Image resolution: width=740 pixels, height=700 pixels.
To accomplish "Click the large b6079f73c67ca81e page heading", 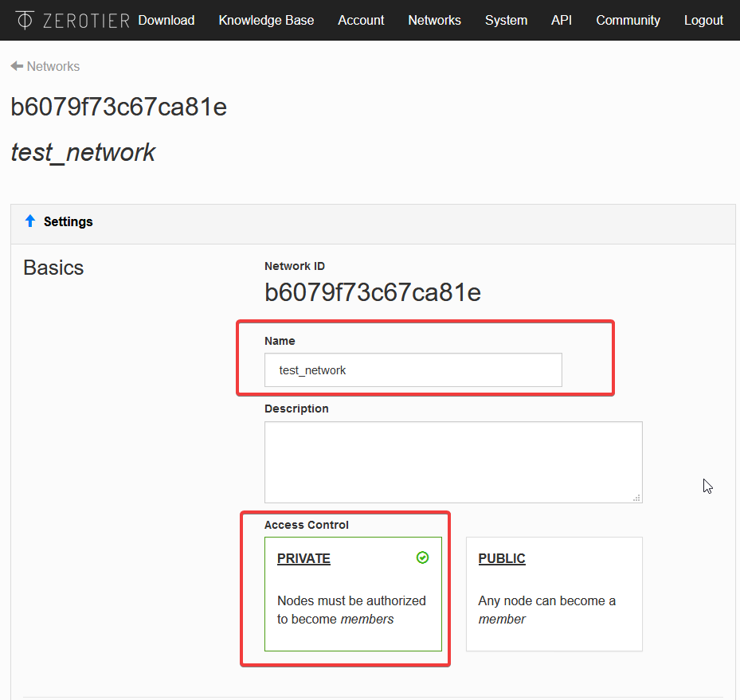I will pyautogui.click(x=119, y=107).
